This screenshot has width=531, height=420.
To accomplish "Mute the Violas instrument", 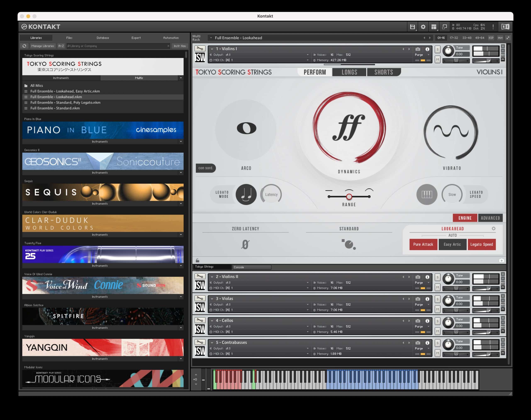I will point(437,309).
